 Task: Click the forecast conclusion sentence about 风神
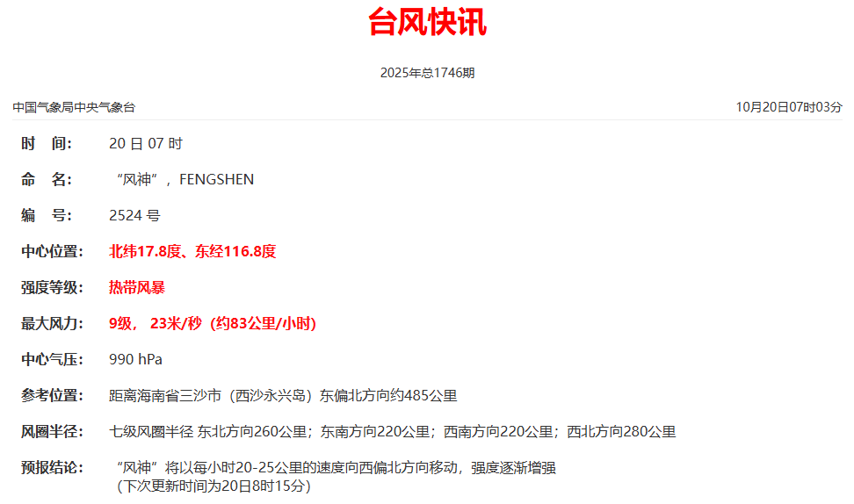336,467
